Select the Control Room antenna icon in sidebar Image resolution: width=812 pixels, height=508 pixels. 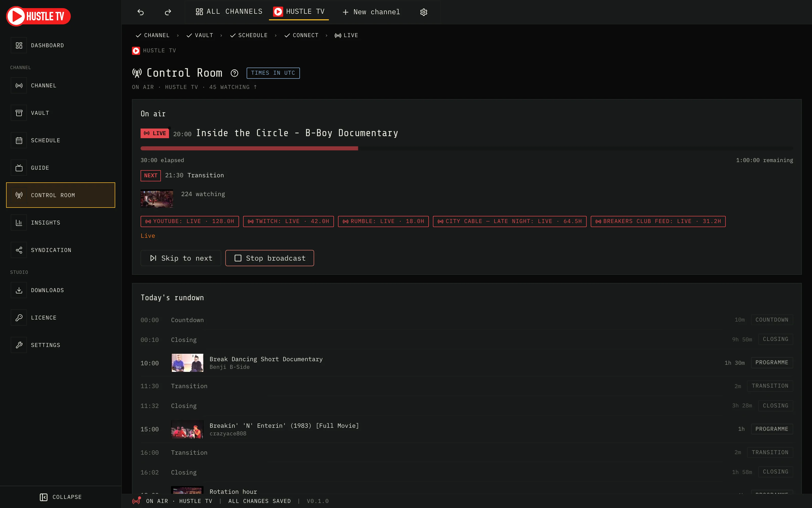19,195
